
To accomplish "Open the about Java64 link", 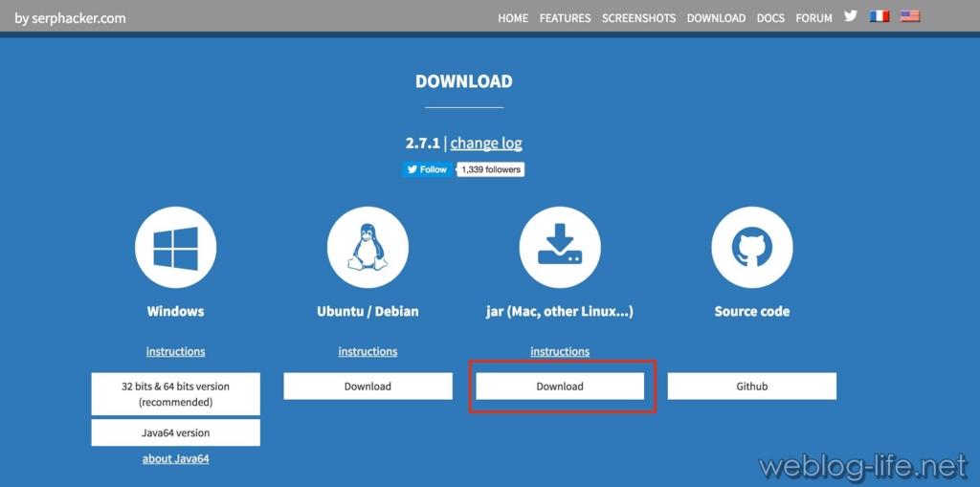I will [x=175, y=459].
